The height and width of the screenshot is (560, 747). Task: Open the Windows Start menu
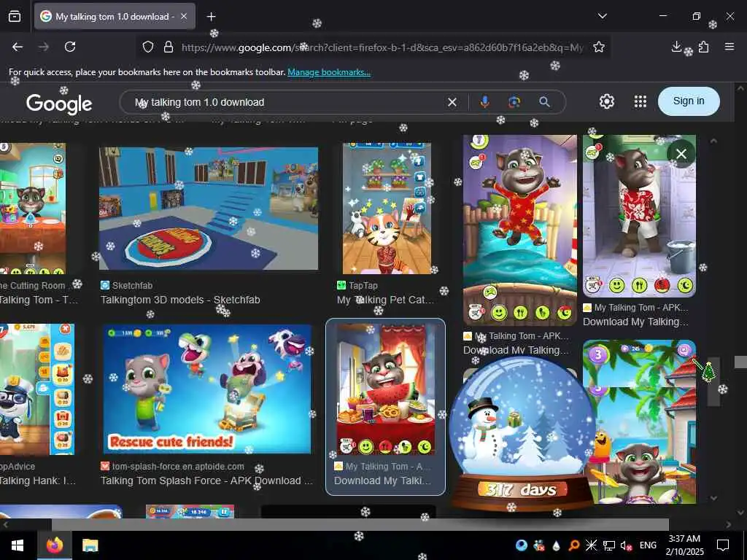tap(18, 545)
